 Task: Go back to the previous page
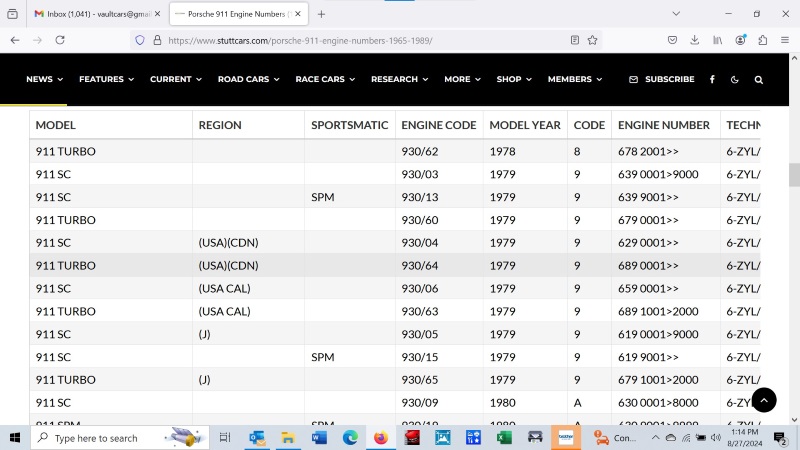tap(15, 40)
